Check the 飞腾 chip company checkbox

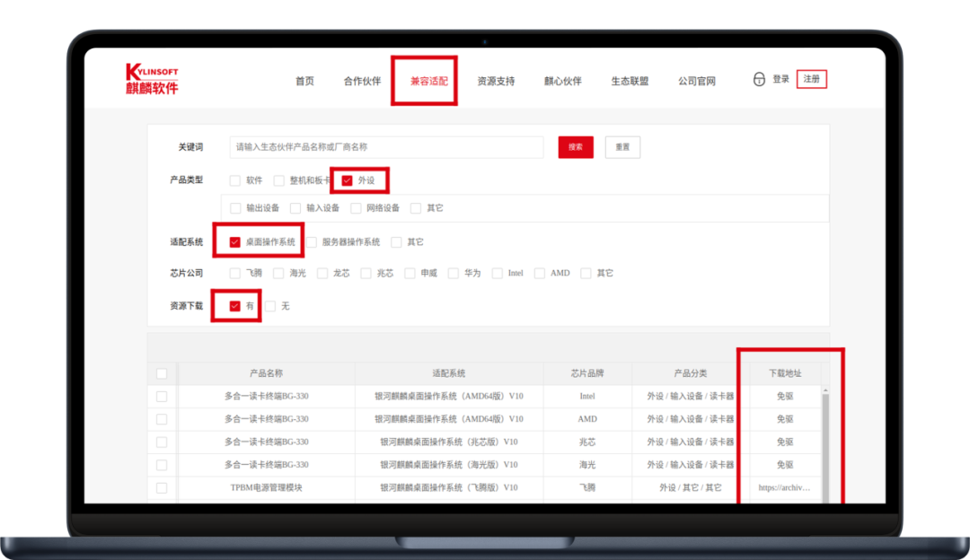[235, 273]
